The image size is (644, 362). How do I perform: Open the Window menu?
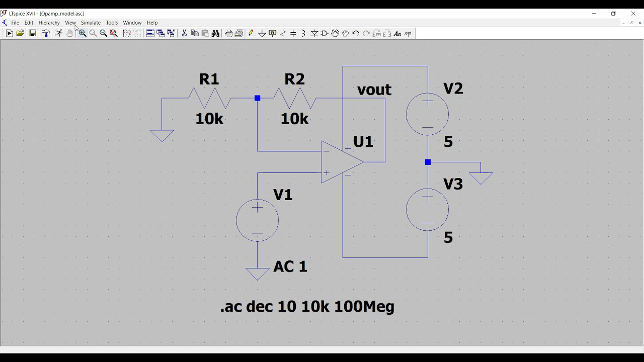pos(132,23)
